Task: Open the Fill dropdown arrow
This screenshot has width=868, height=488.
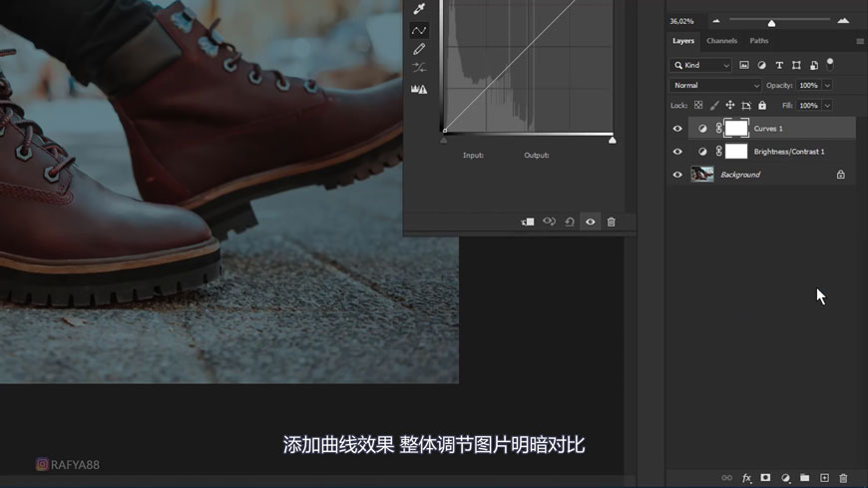Action: click(827, 105)
